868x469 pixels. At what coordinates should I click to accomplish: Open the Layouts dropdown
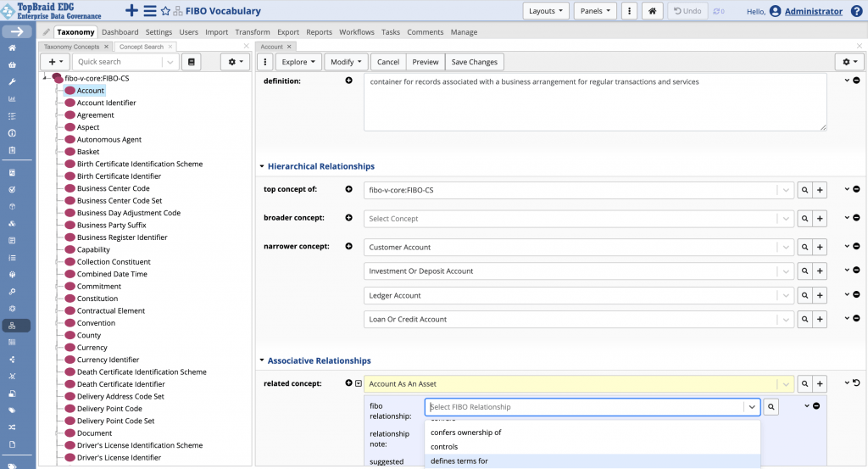click(x=546, y=11)
